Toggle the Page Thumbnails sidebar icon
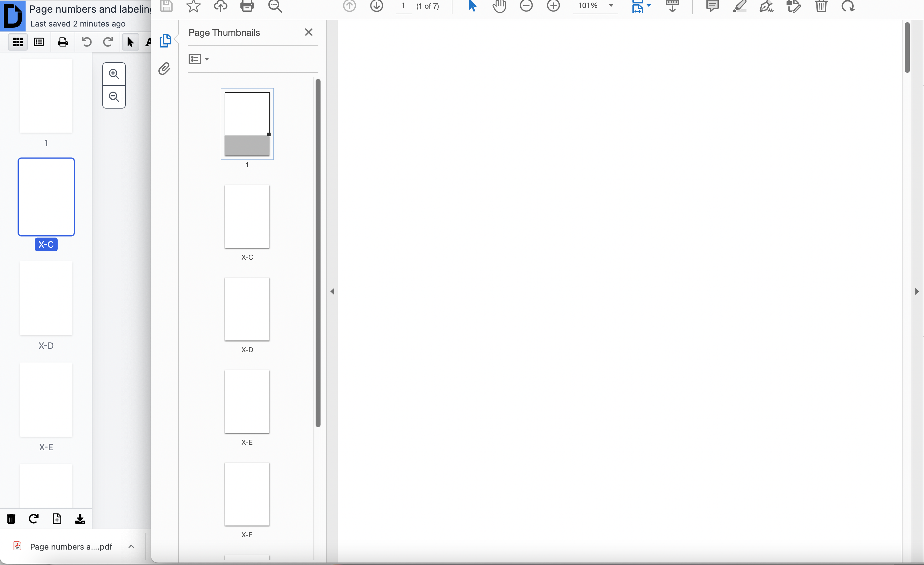The image size is (924, 565). (x=166, y=40)
